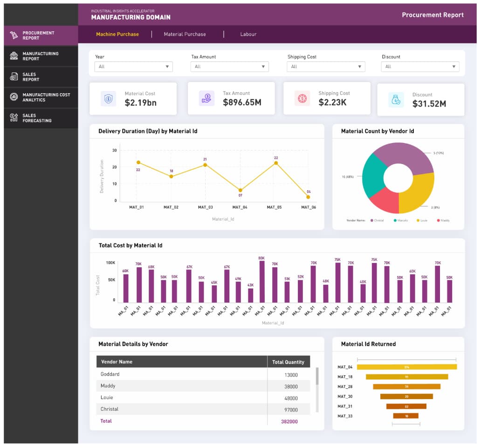Image resolution: width=481 pixels, height=448 pixels.
Task: Switch to the Material Purchase tab
Action: pyautogui.click(x=185, y=34)
